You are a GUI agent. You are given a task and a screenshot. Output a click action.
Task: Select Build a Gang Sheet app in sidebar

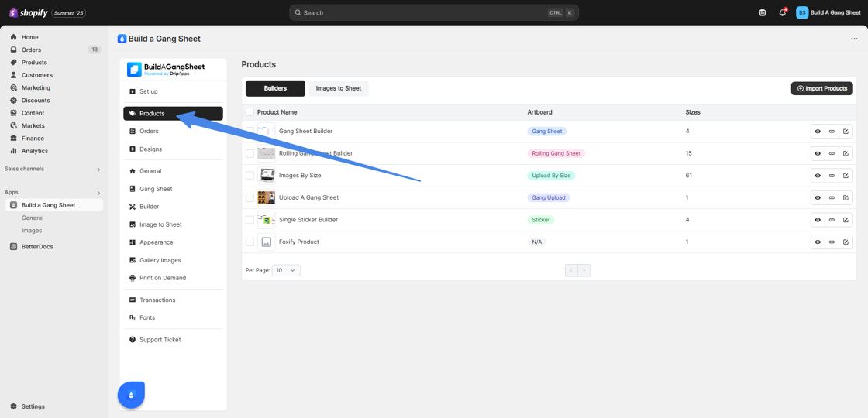click(x=53, y=205)
